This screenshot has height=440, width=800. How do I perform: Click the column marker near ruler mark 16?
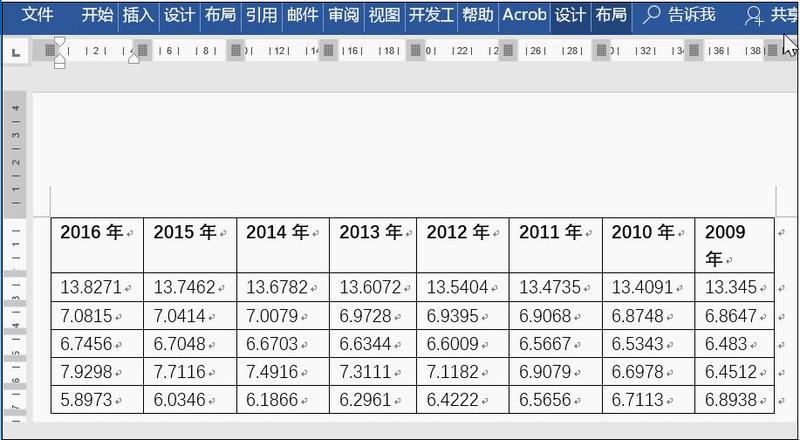point(329,50)
